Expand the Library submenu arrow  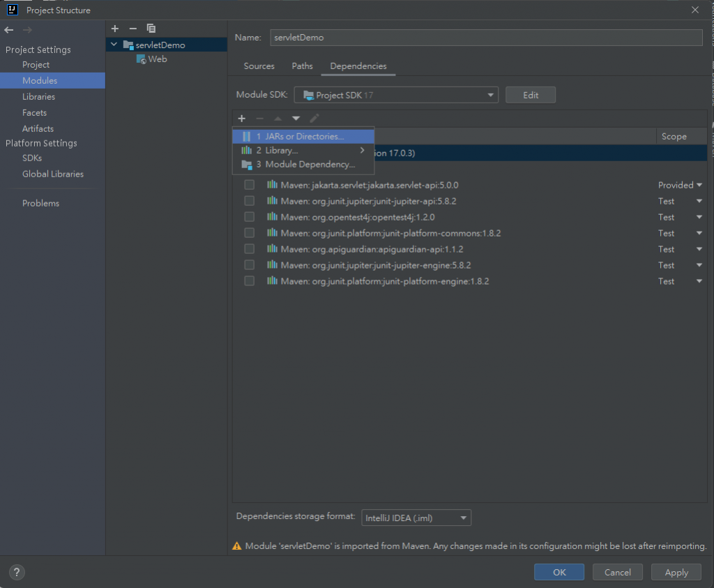[x=363, y=150]
